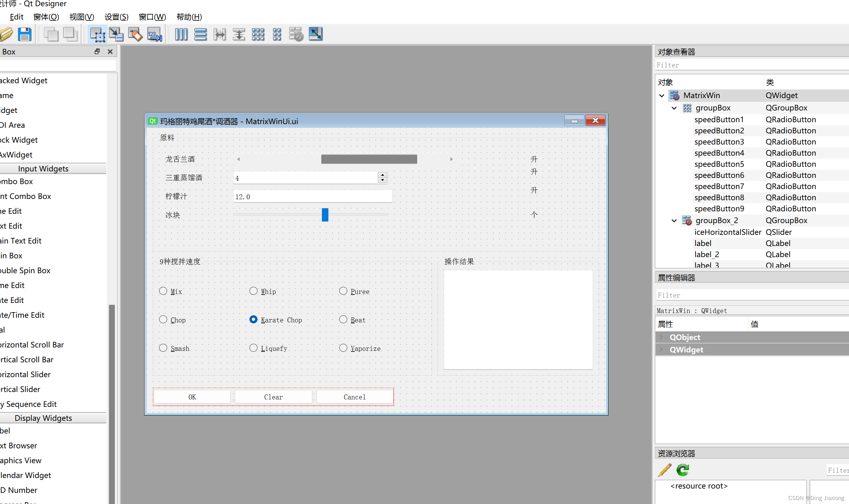
Task: Select the Karate Chop radio button
Action: (x=253, y=319)
